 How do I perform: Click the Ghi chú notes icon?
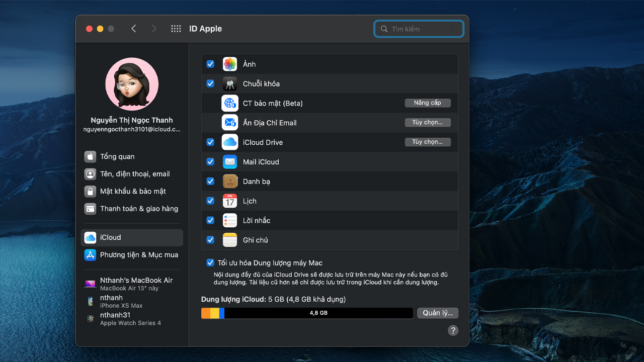point(230,240)
